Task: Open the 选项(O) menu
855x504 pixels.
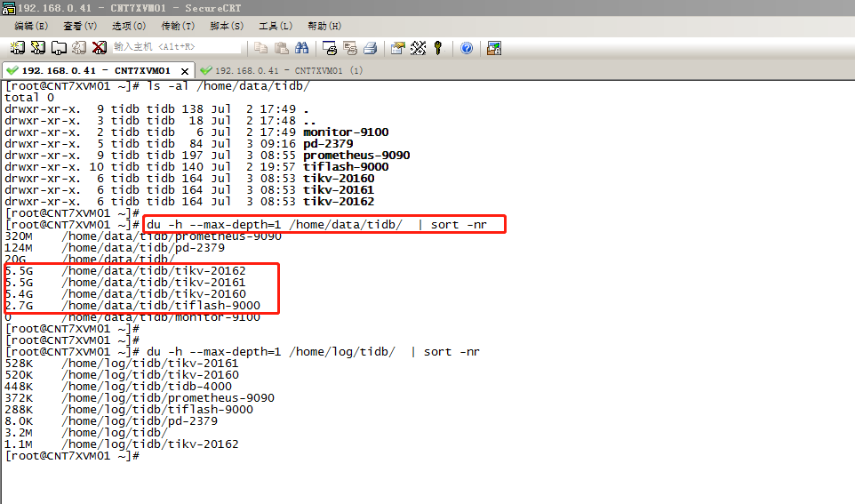Action: [129, 26]
